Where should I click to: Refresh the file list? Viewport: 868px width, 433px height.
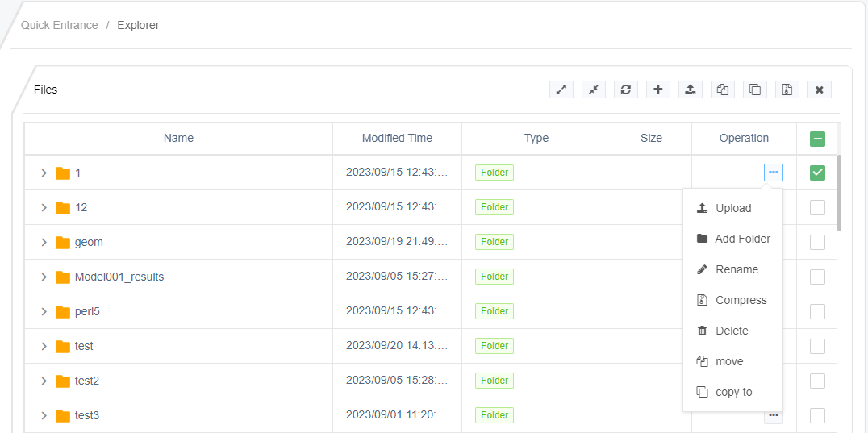coord(626,90)
